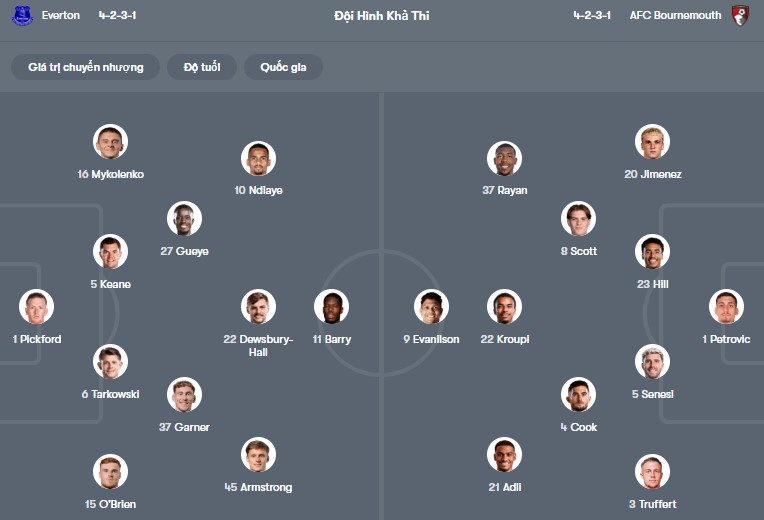Image resolution: width=764 pixels, height=520 pixels.
Task: Toggle the Độ tuổi filter chip
Action: pyautogui.click(x=201, y=67)
